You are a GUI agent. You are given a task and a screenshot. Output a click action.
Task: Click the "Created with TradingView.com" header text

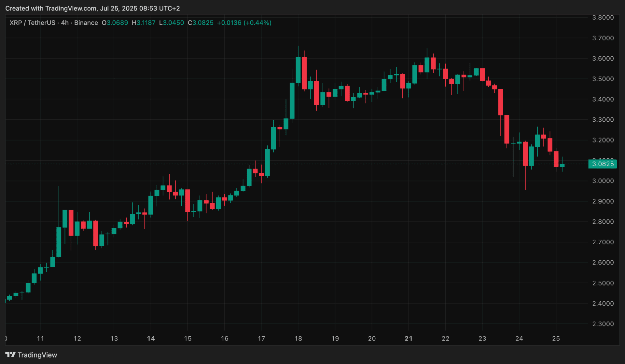[92, 8]
